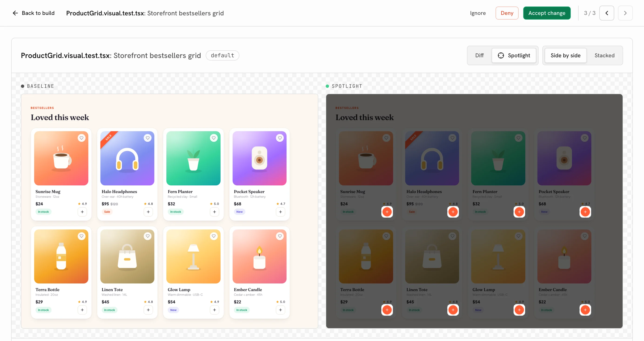Click 'Linen Tote' title in baseline
The width and height of the screenshot is (644, 341).
tap(112, 290)
